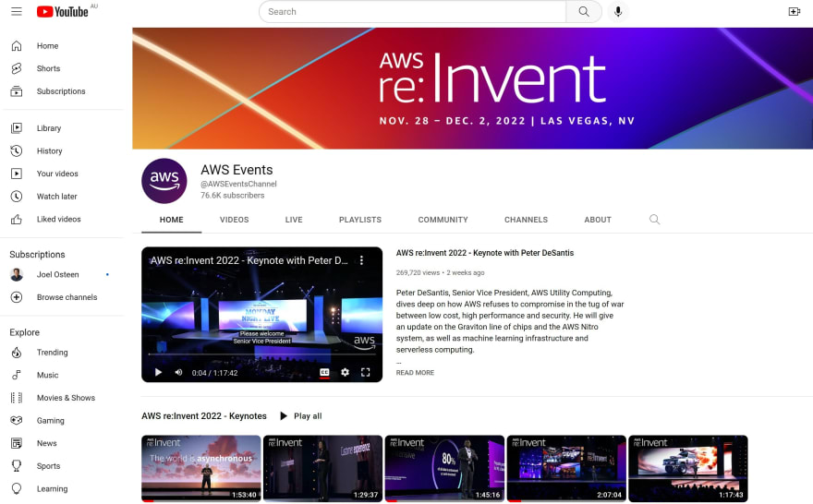Image resolution: width=813 pixels, height=504 pixels.
Task: Click the 76.6K subscribers text
Action: (x=232, y=196)
